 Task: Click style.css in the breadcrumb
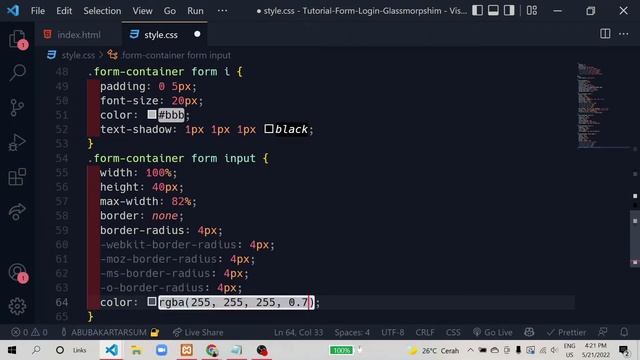[78, 55]
